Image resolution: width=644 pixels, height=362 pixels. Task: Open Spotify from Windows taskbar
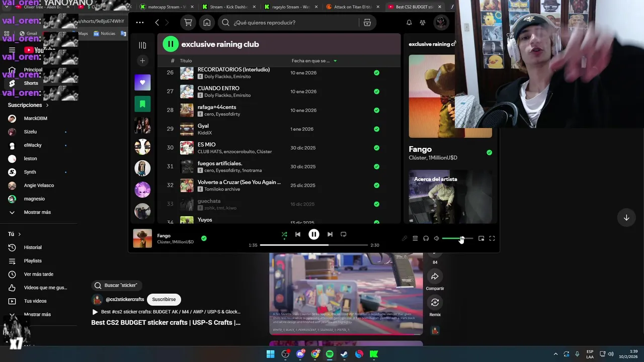coord(330,354)
